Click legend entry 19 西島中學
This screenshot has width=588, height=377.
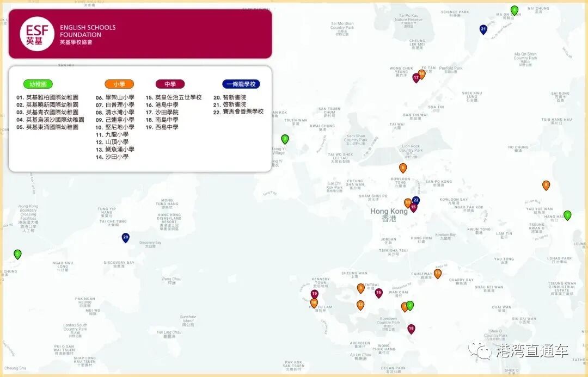point(162,127)
